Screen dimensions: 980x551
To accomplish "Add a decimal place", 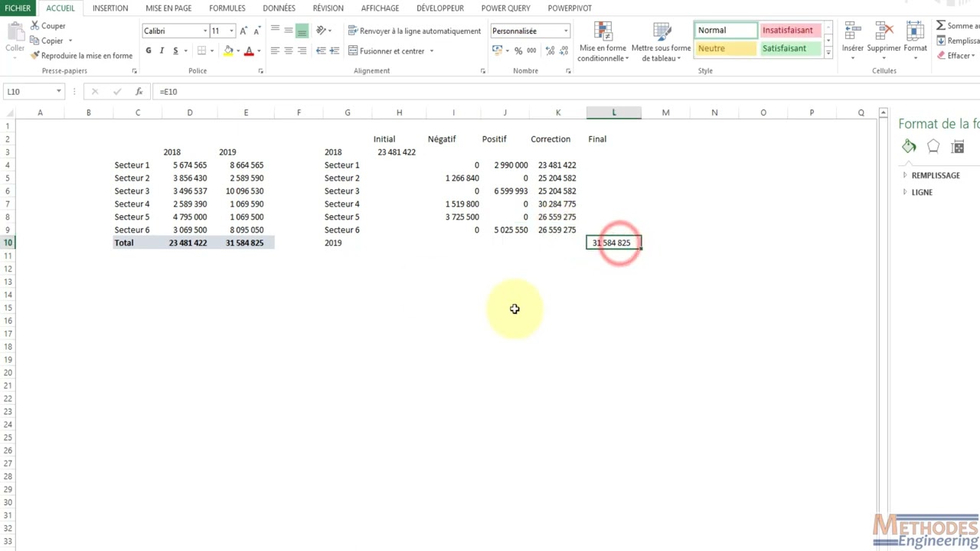I will tap(549, 51).
